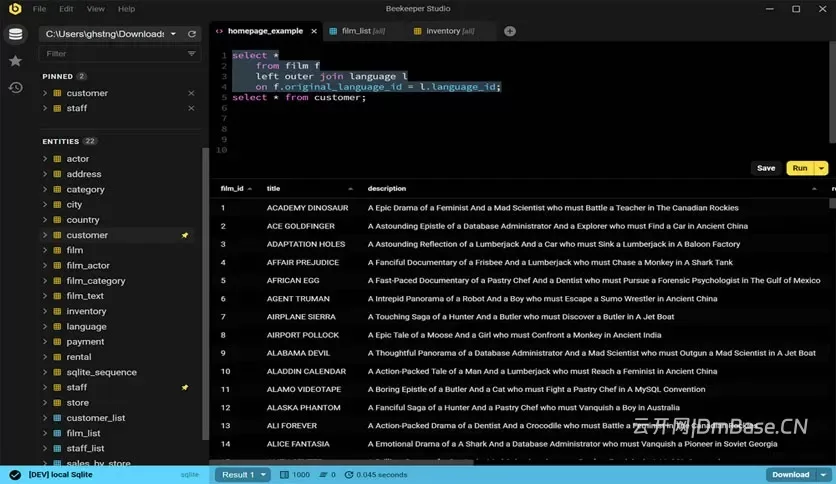Viewport: 836px width, 484px height.
Task: Open the database path dropdown
Action: (x=173, y=34)
